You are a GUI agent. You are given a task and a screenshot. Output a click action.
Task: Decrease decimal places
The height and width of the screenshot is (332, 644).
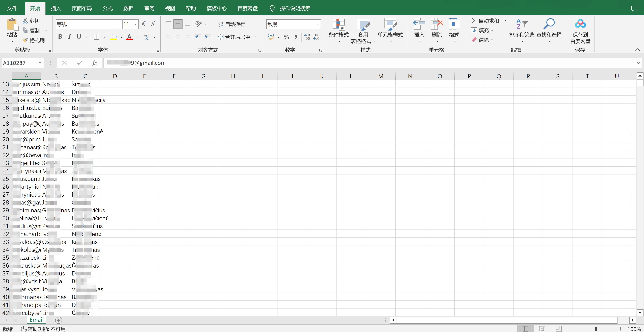(317, 37)
